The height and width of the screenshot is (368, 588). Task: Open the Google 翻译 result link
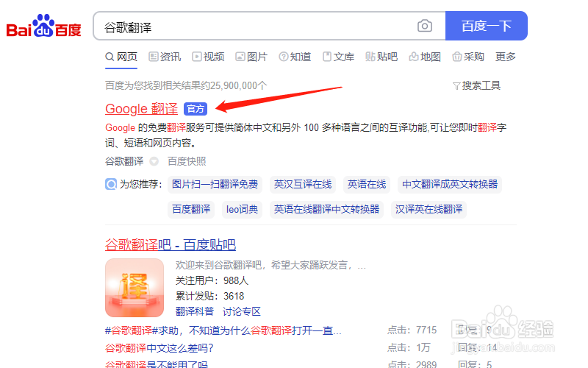coord(141,109)
